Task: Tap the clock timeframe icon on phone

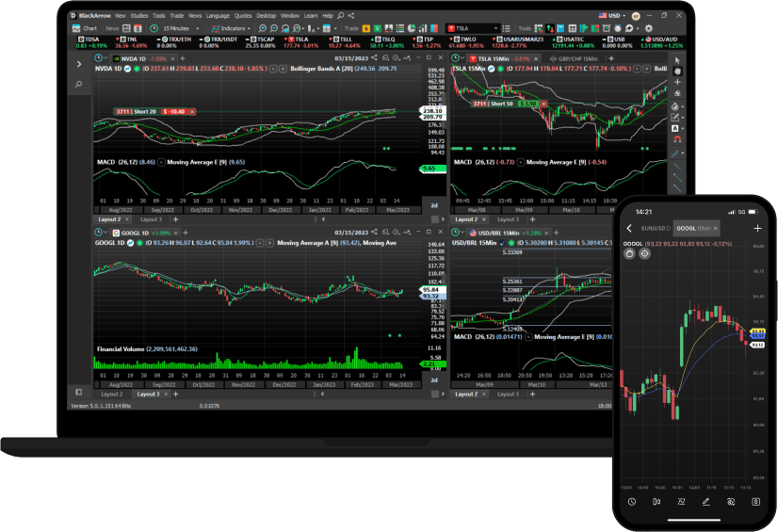Action: pyautogui.click(x=631, y=502)
